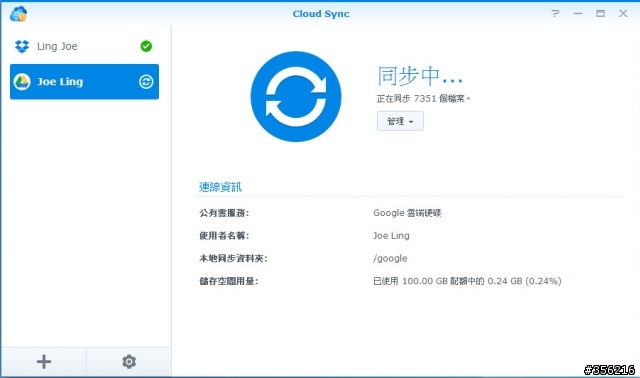Click the Dropbox icon next to Ling Joe
Screen dimensions: 640x378
pos(22,46)
